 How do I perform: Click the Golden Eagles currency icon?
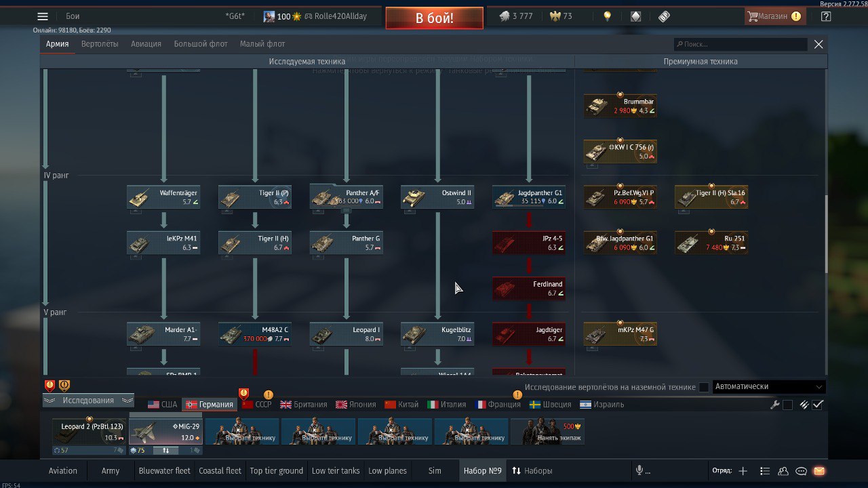555,16
